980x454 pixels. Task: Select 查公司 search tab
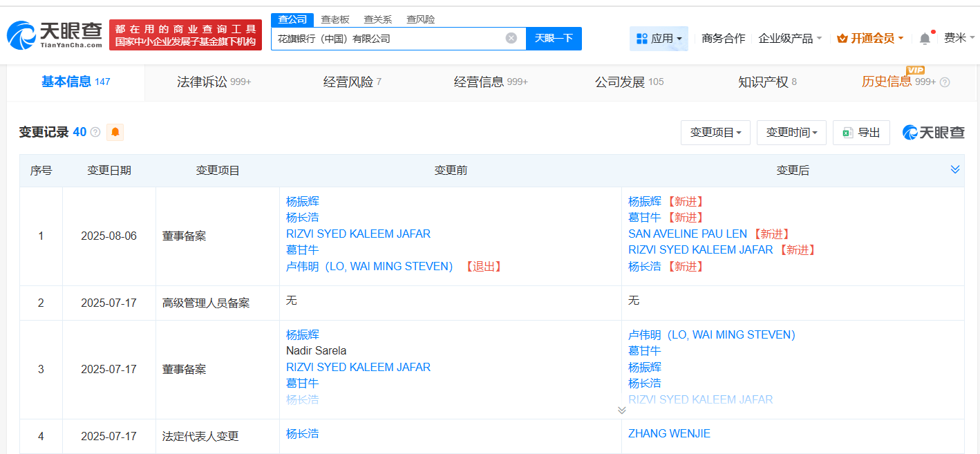292,19
